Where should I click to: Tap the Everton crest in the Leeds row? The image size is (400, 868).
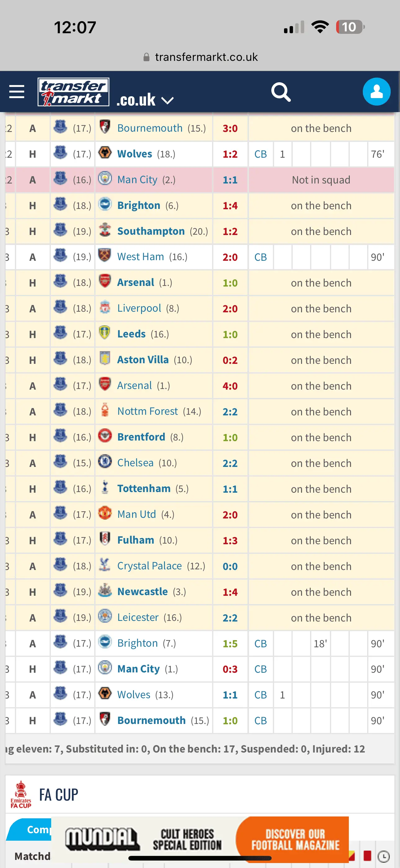click(60, 334)
